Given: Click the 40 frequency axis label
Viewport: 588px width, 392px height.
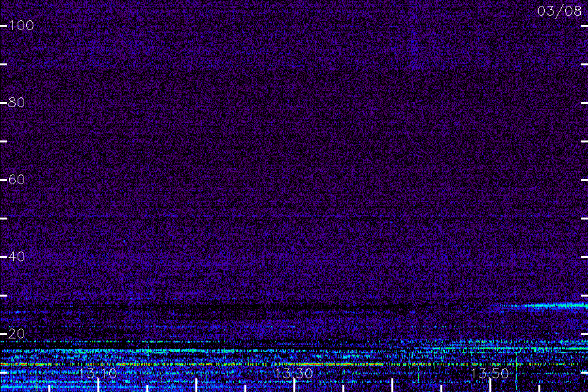Looking at the screenshot, I should pyautogui.click(x=16, y=257).
